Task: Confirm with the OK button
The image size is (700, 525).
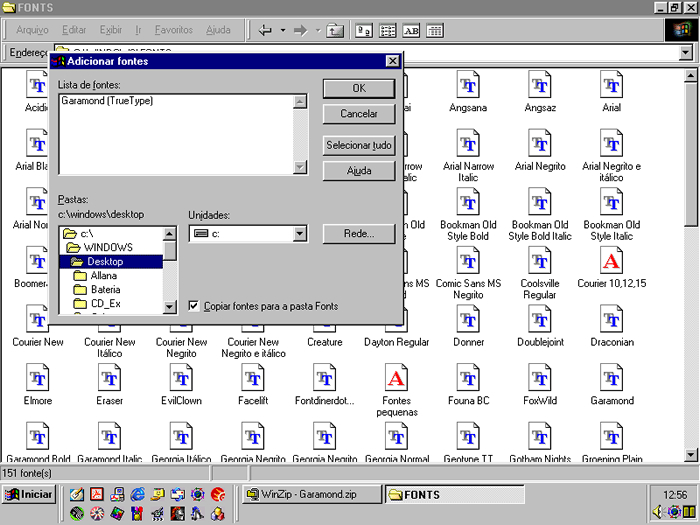Action: click(359, 88)
